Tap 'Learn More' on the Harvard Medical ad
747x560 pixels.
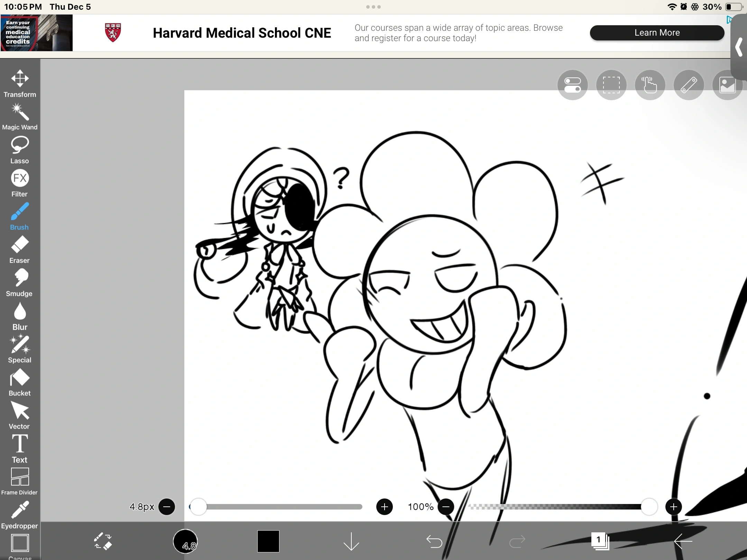click(656, 32)
